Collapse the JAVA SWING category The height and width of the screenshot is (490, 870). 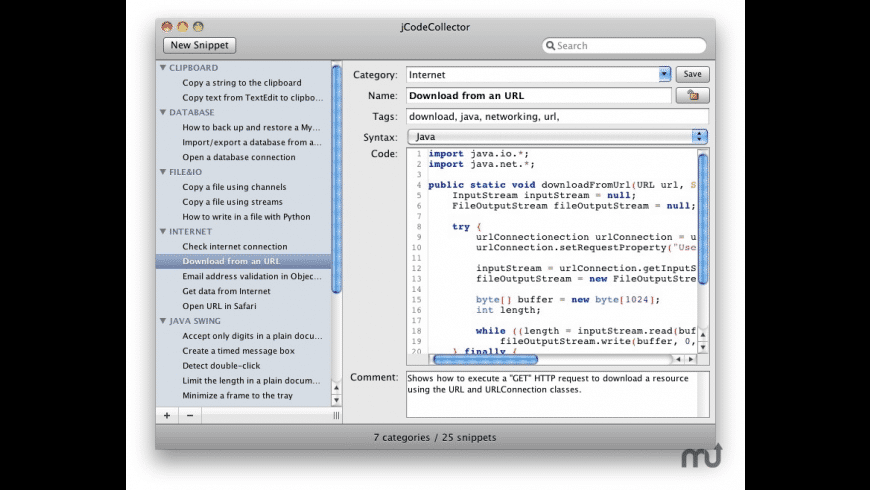[x=163, y=321]
